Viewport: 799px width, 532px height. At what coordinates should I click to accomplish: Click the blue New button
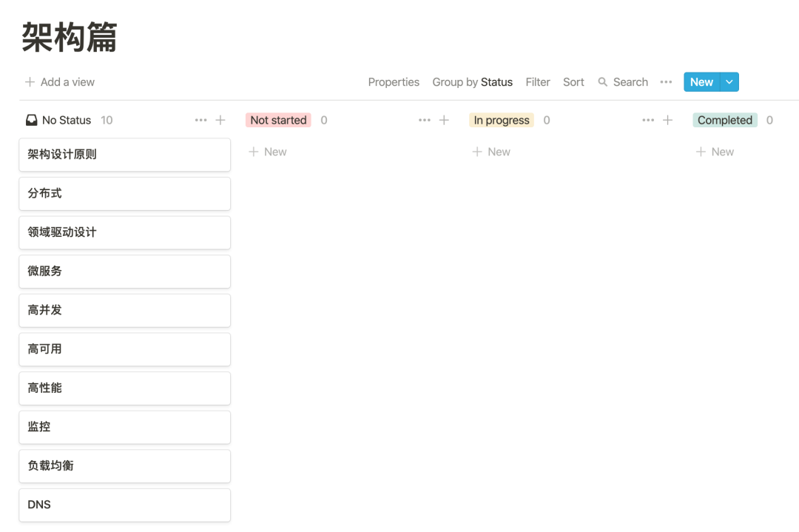(701, 82)
